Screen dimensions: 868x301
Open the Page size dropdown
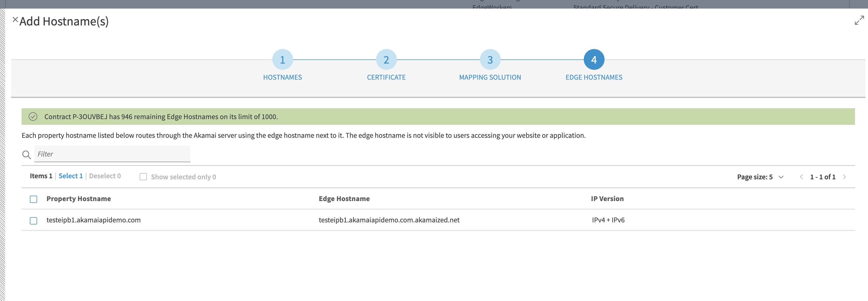(760, 177)
